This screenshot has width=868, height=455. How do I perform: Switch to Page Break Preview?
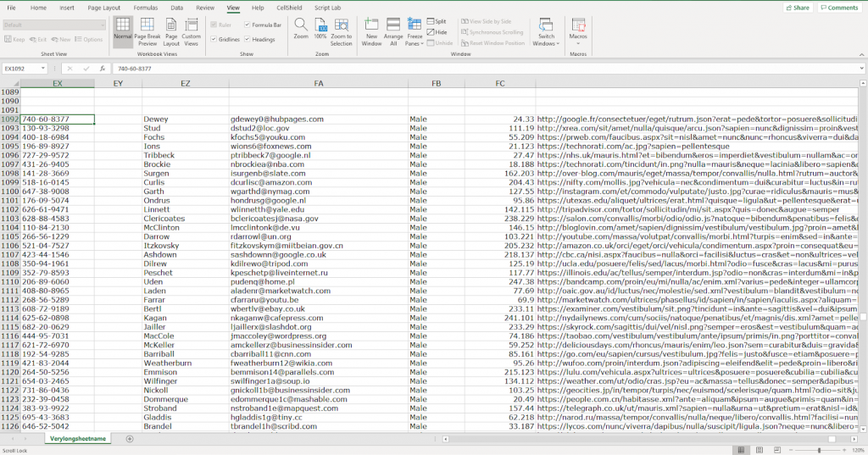[x=147, y=31]
